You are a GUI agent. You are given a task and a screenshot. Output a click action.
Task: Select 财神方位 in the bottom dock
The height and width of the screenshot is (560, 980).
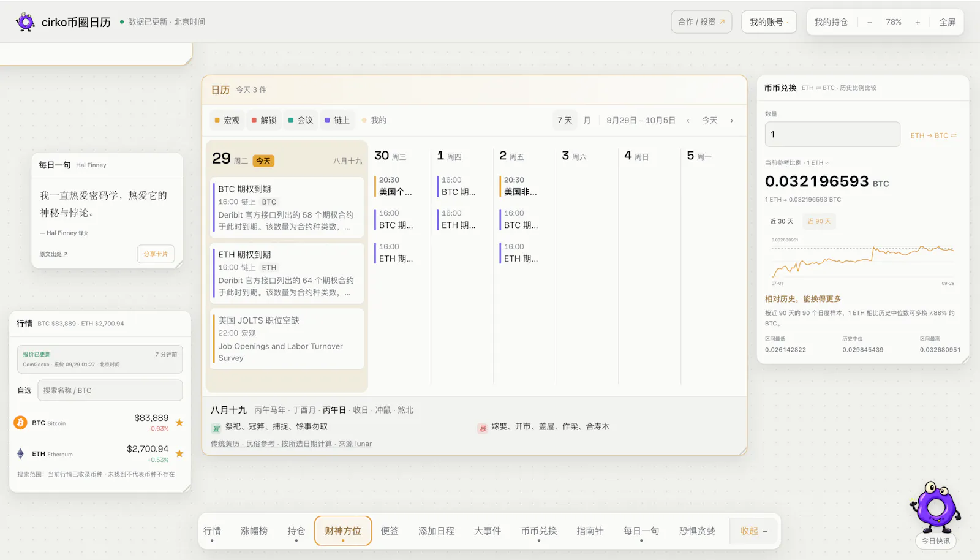click(343, 531)
